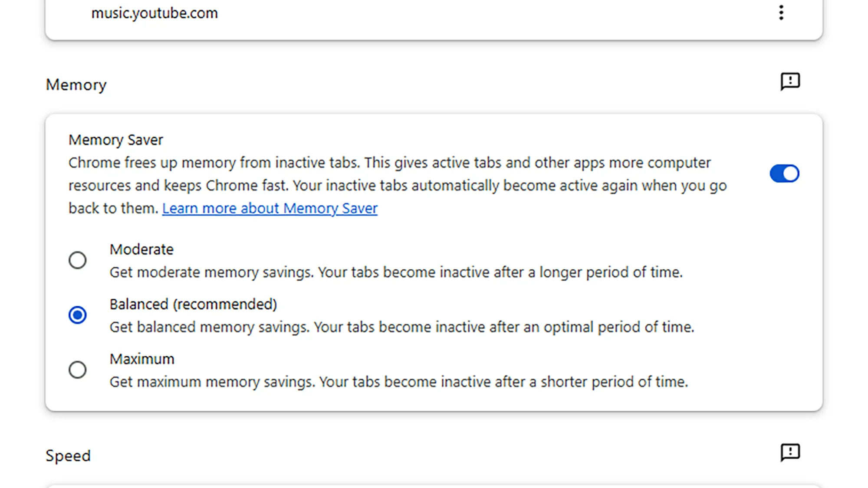The image size is (868, 488).
Task: Disable the Memory Saver toggle
Action: click(x=784, y=173)
